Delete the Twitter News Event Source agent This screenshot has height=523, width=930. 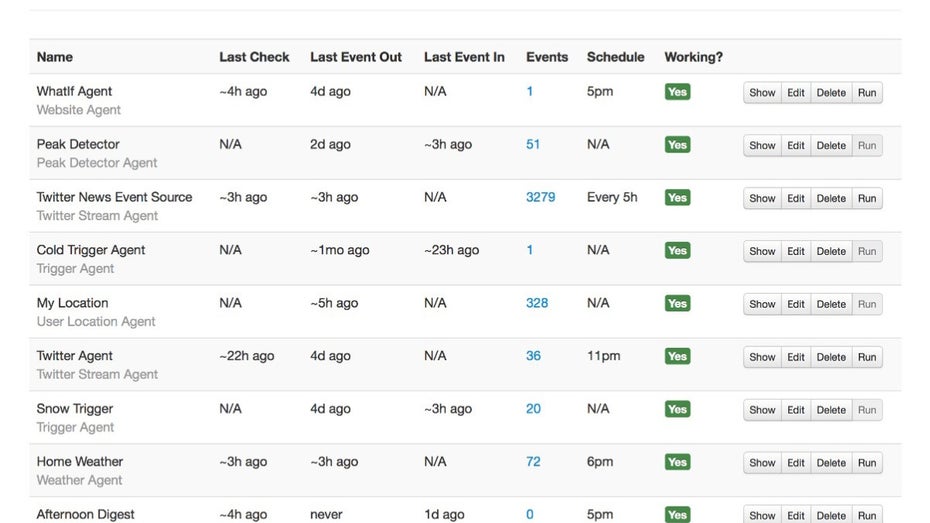pyautogui.click(x=830, y=199)
